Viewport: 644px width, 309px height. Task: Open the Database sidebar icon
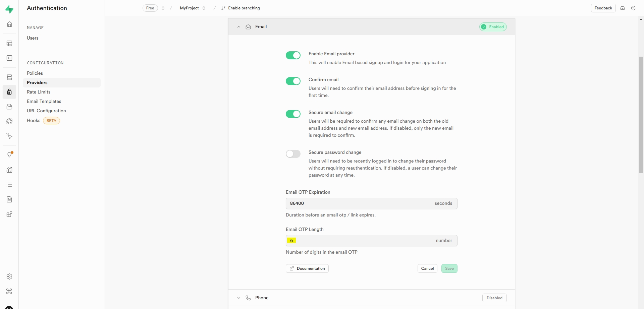pos(9,77)
